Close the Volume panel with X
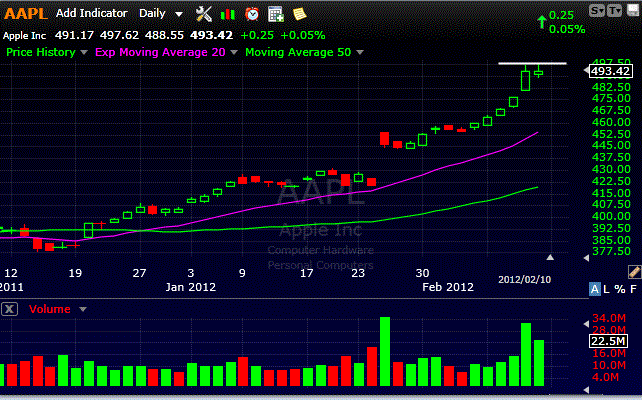Viewport: 642px width, 400px height. point(10,309)
